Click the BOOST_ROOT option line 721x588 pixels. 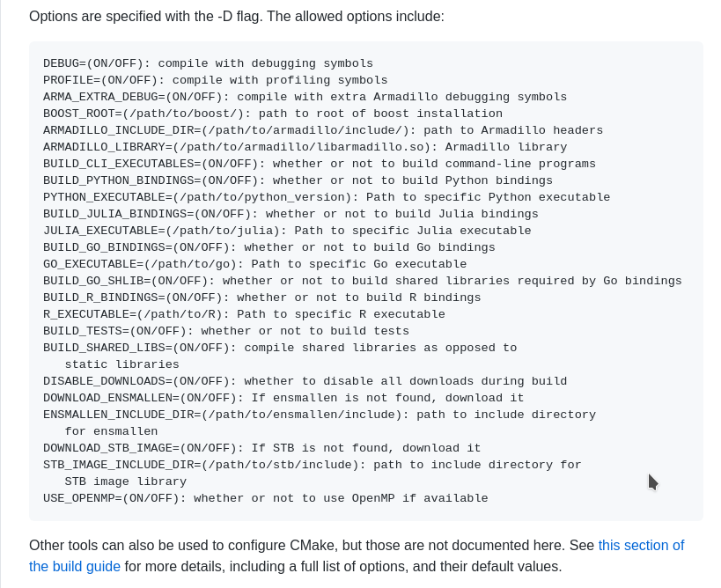pyautogui.click(x=273, y=114)
